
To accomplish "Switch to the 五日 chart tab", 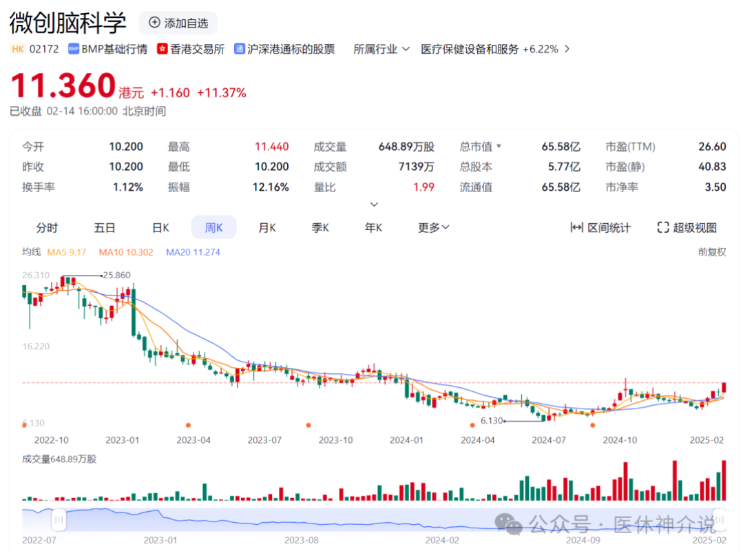I will [x=105, y=227].
